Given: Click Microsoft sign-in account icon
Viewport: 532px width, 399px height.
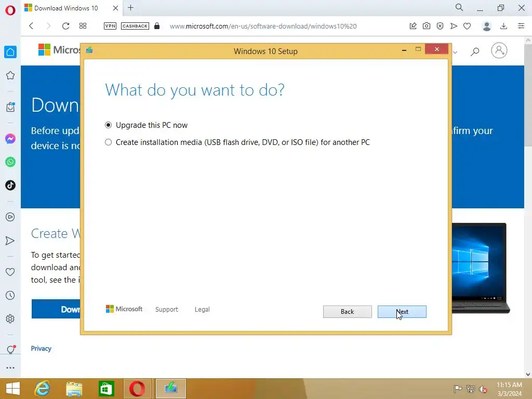Looking at the screenshot, I should pos(499,50).
